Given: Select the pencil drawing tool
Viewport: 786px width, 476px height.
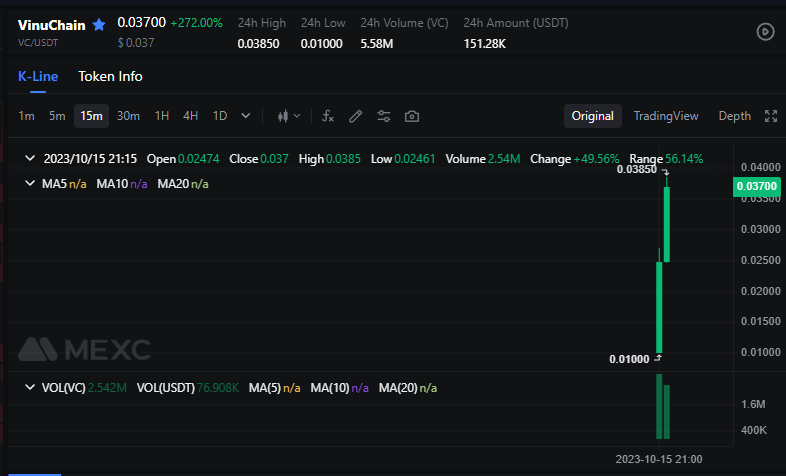Looking at the screenshot, I should (x=355, y=116).
